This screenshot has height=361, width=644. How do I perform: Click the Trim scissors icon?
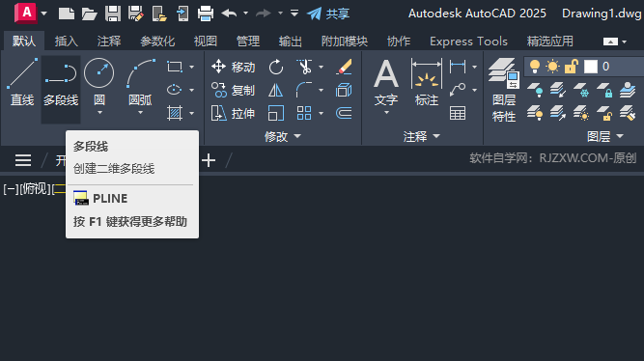coord(304,67)
